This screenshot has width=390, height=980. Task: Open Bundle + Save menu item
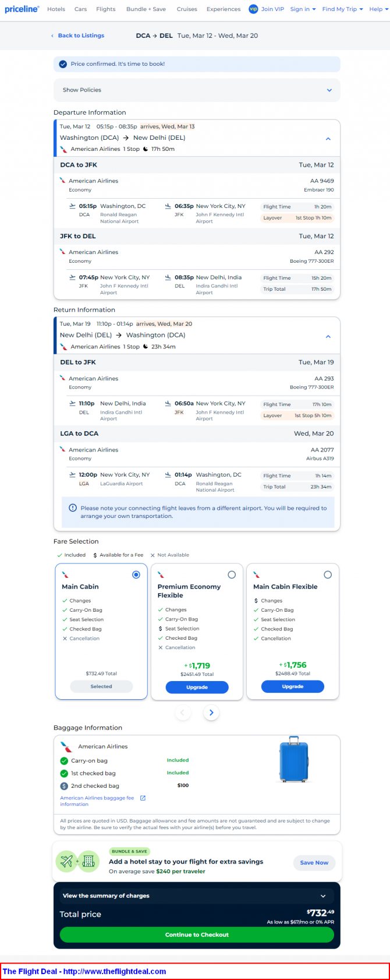pyautogui.click(x=146, y=9)
